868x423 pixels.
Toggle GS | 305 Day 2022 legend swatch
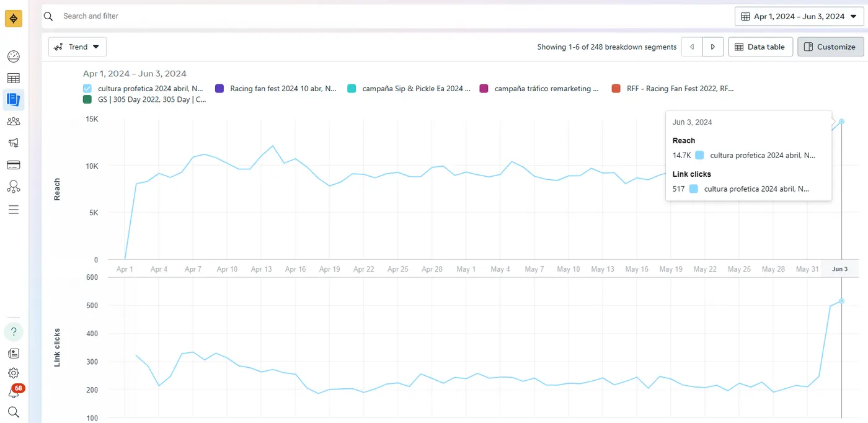pyautogui.click(x=87, y=99)
